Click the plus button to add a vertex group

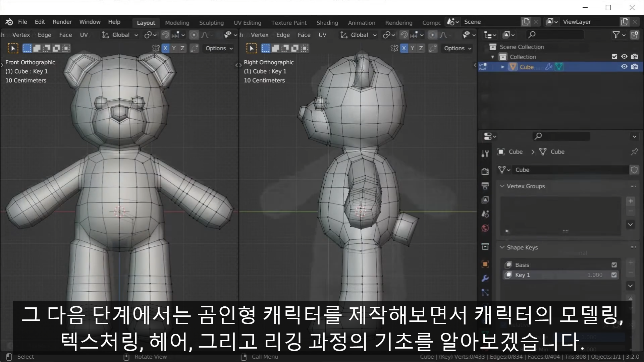pyautogui.click(x=631, y=201)
